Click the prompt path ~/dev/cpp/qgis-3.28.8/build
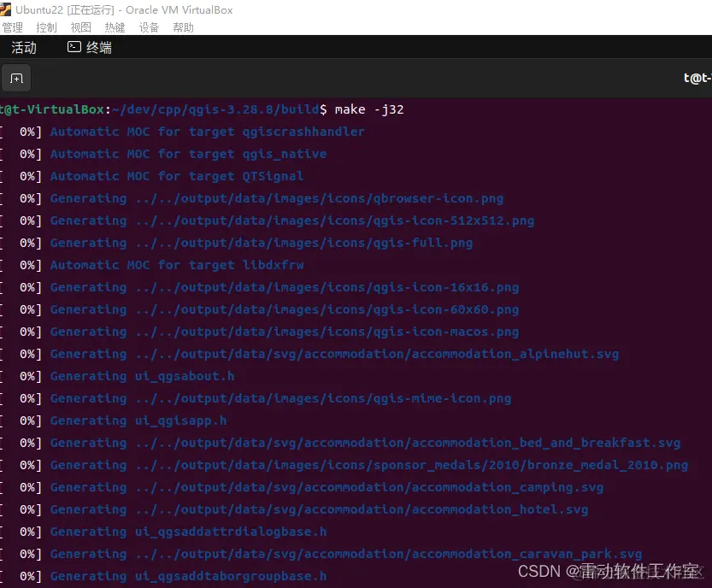The height and width of the screenshot is (588, 712). click(215, 109)
